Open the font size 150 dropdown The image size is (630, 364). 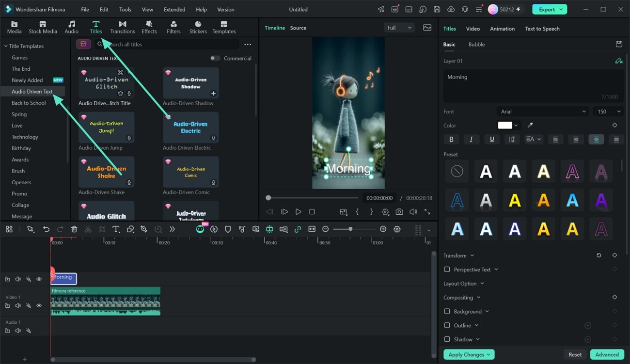click(608, 111)
